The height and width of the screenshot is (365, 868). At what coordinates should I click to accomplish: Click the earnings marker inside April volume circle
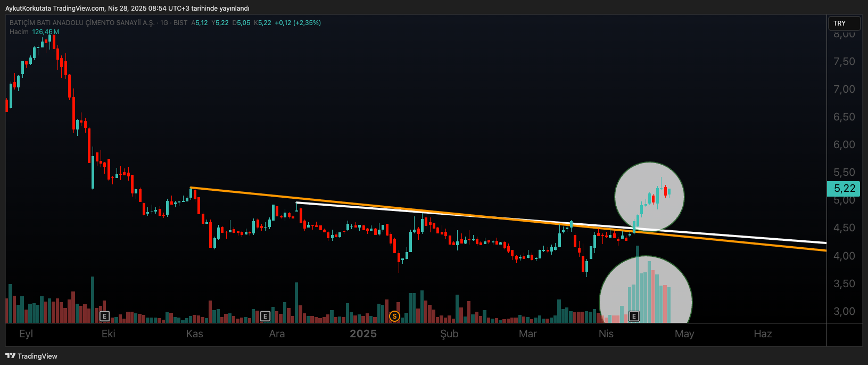634,317
